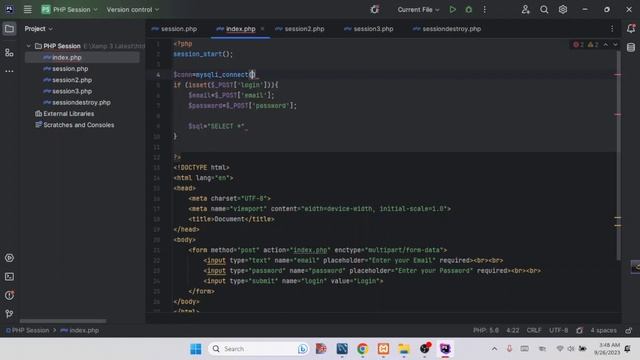The image size is (640, 360).
Task: Open IDE settings gear
Action: click(563, 9)
